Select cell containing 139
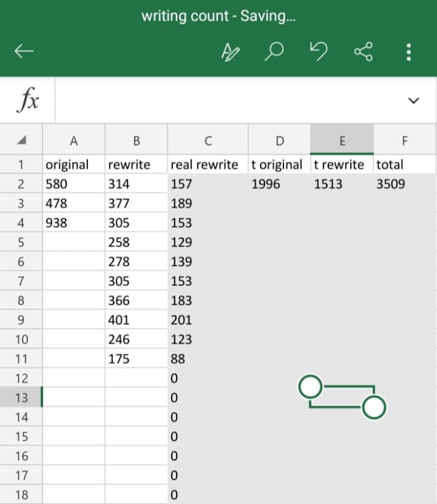This screenshot has height=504, width=437. (208, 262)
